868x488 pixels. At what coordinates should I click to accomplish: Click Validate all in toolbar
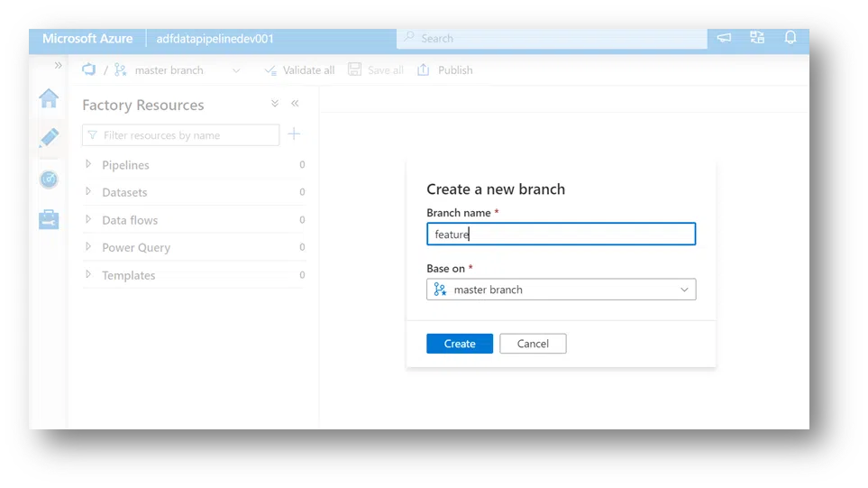point(299,70)
